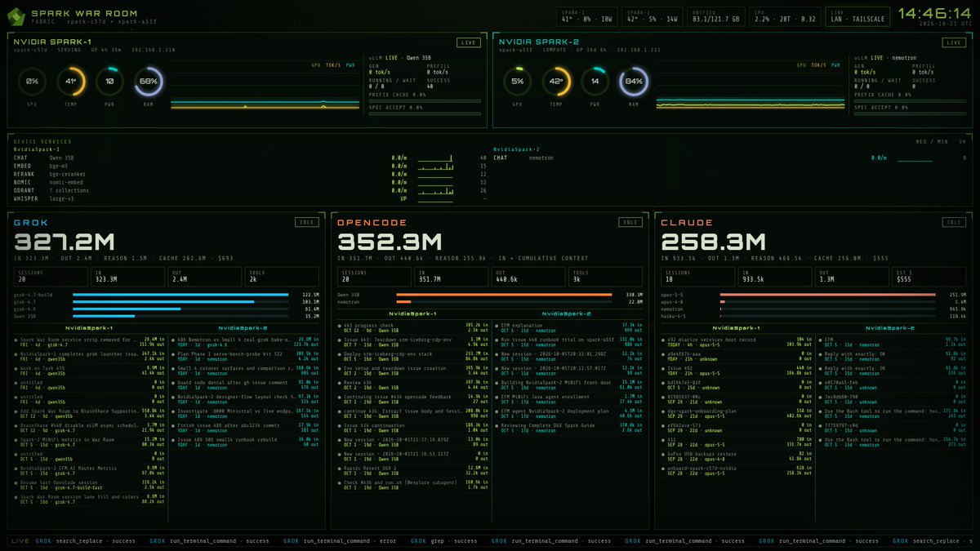Click the Spark-1 GPU gauge showing 0%

(33, 82)
